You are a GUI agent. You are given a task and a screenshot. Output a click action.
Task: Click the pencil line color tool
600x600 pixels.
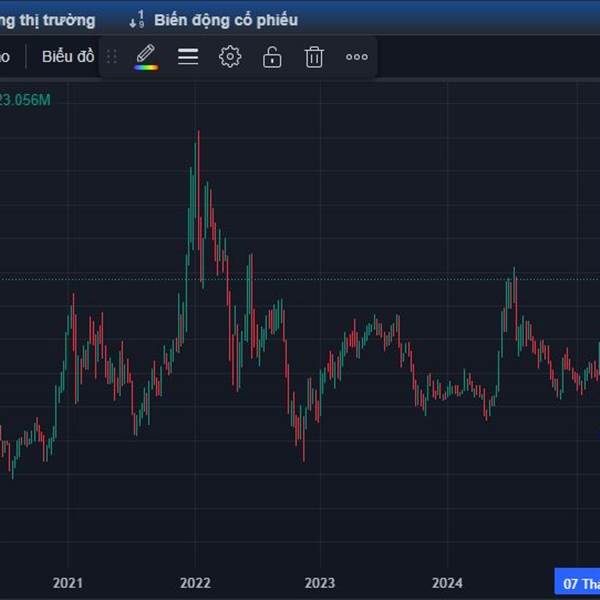(146, 53)
